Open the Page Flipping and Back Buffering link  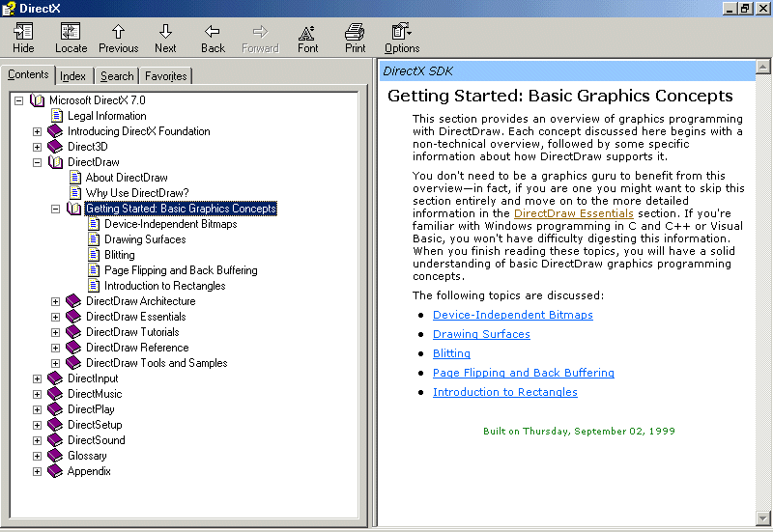523,373
